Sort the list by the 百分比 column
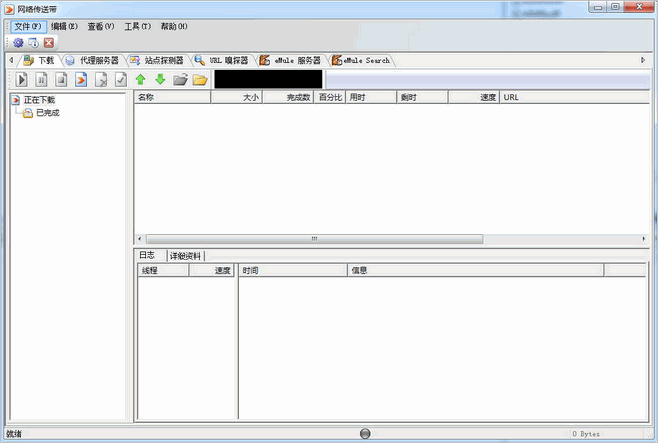The image size is (658, 443). (330, 97)
